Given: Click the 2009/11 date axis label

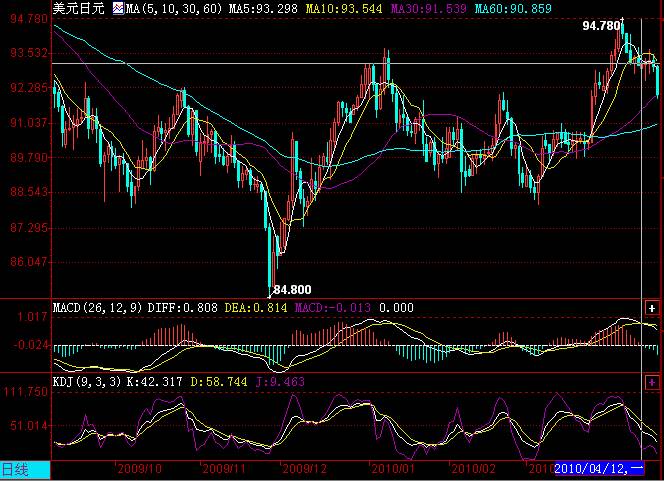Looking at the screenshot, I should [x=224, y=469].
